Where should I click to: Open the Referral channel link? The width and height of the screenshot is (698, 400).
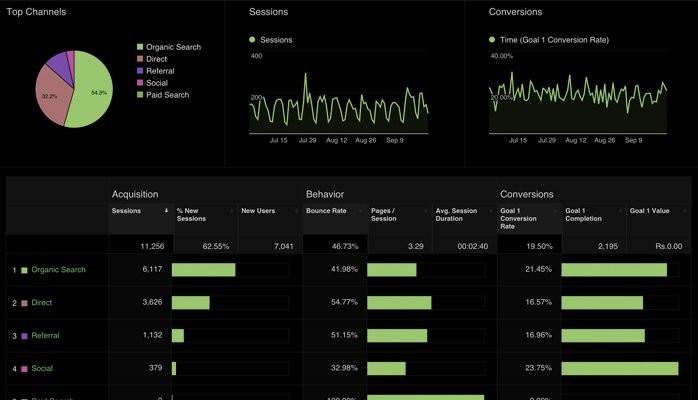pos(45,336)
